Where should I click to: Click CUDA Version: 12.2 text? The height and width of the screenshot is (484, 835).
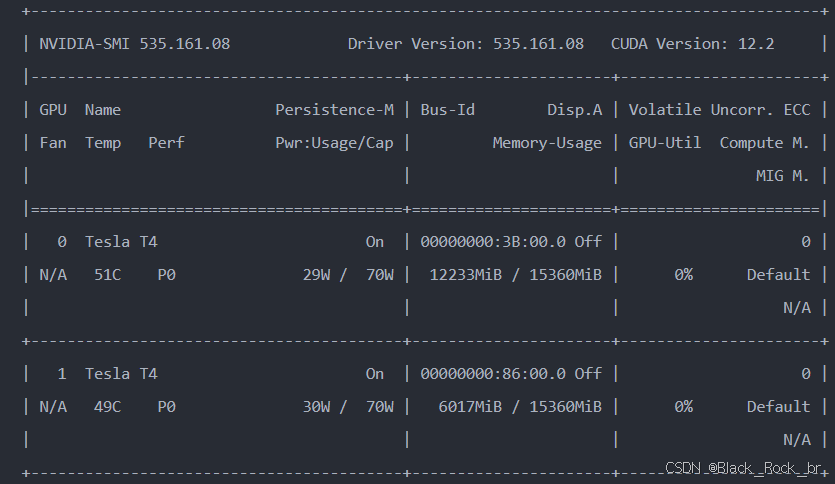pyautogui.click(x=692, y=44)
